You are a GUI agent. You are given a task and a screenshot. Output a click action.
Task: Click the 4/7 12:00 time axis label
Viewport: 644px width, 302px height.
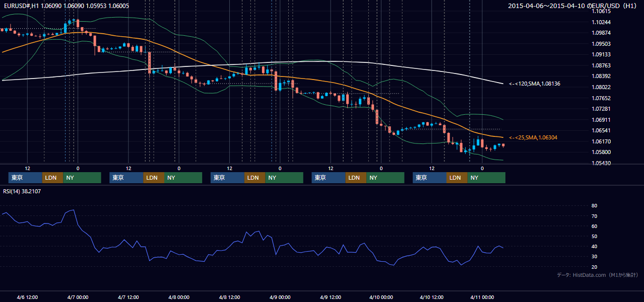[x=128, y=297]
